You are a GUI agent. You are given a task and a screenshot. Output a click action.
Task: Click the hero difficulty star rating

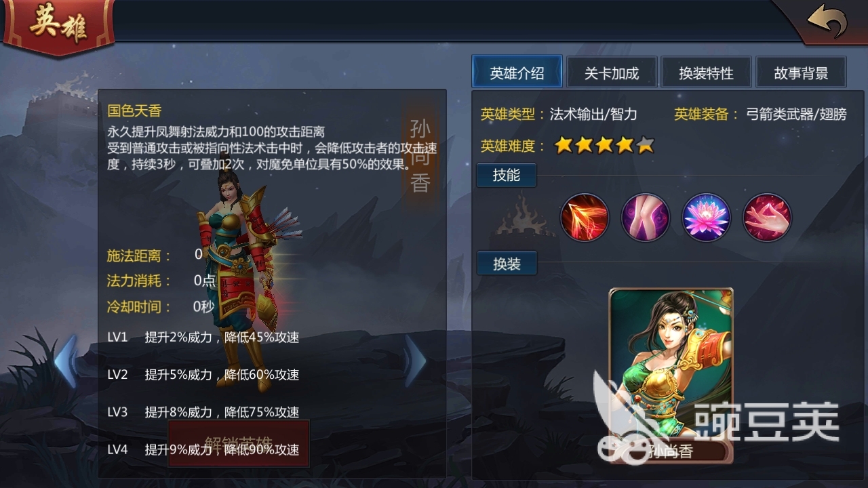pos(605,144)
